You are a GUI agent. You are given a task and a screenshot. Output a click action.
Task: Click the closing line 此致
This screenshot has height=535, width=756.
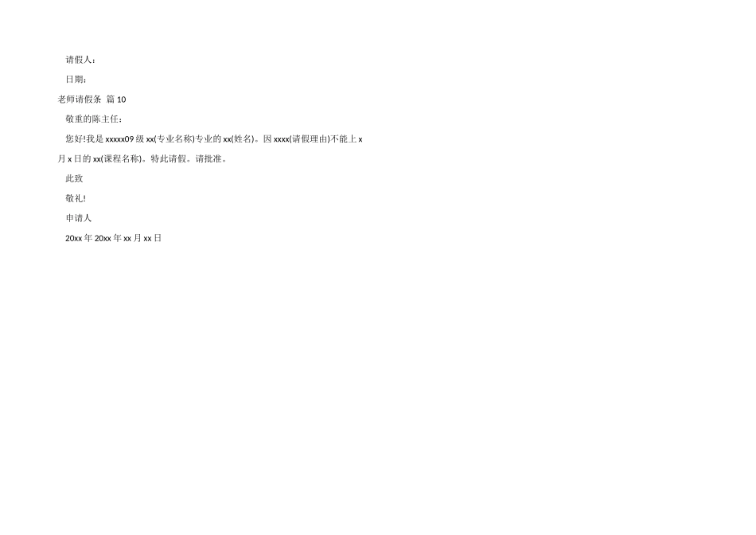74,178
